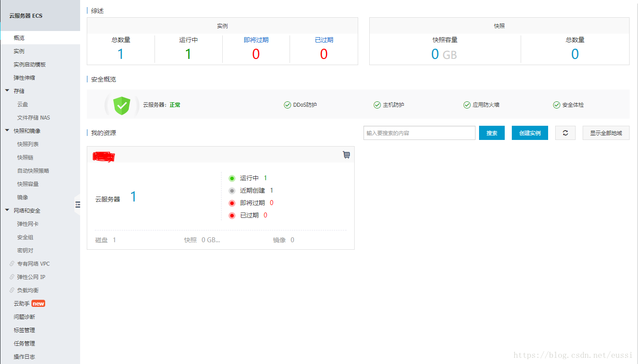Image resolution: width=638 pixels, height=364 pixels.
Task: Click the green 运行中 status dot
Action: [x=232, y=178]
